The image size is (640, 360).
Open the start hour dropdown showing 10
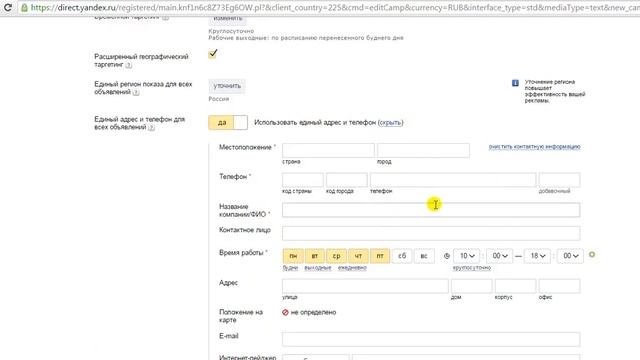click(x=467, y=256)
